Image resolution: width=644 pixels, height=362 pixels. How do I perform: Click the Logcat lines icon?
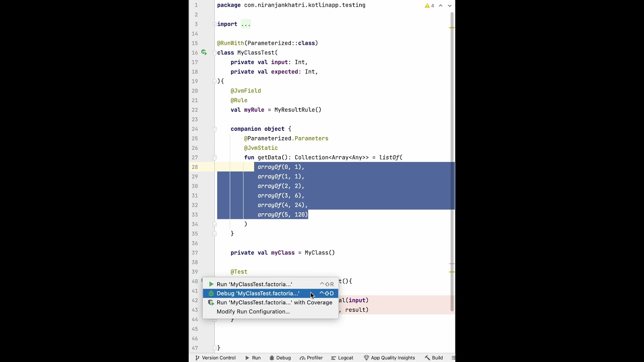click(x=334, y=358)
